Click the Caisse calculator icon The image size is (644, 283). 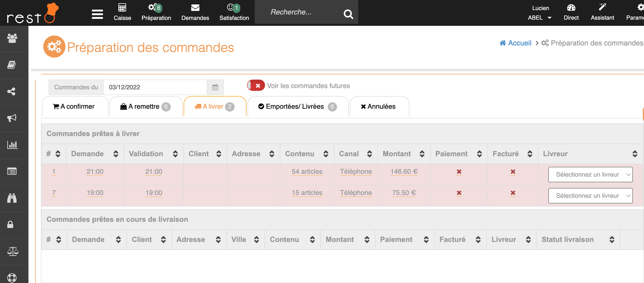point(122,8)
